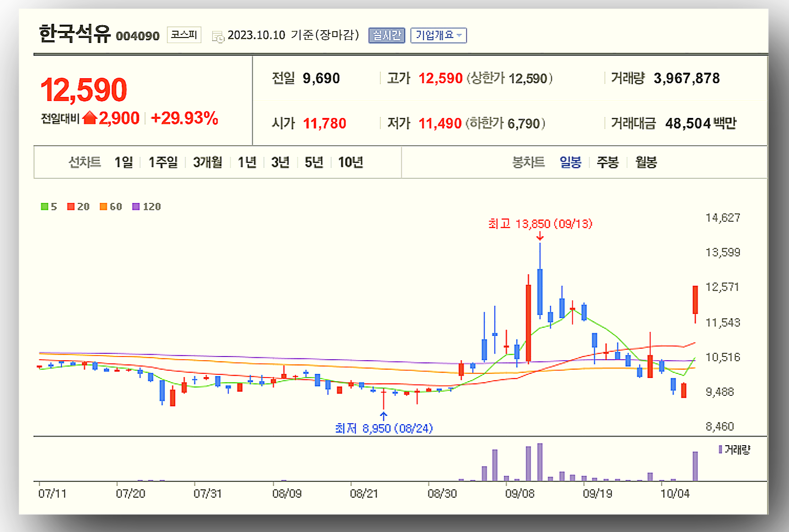Viewport: 789px width, 532px height.
Task: Click the 8,460 price axis label
Action: tap(720, 426)
